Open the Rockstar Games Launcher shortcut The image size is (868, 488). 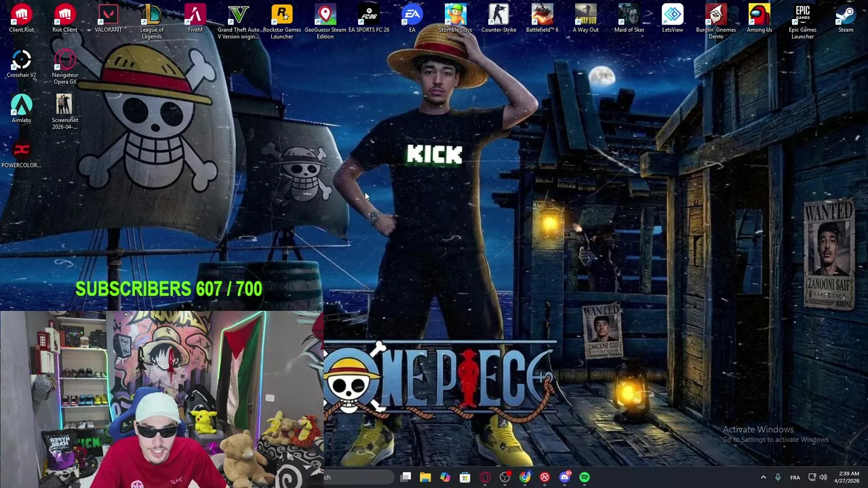click(x=281, y=22)
